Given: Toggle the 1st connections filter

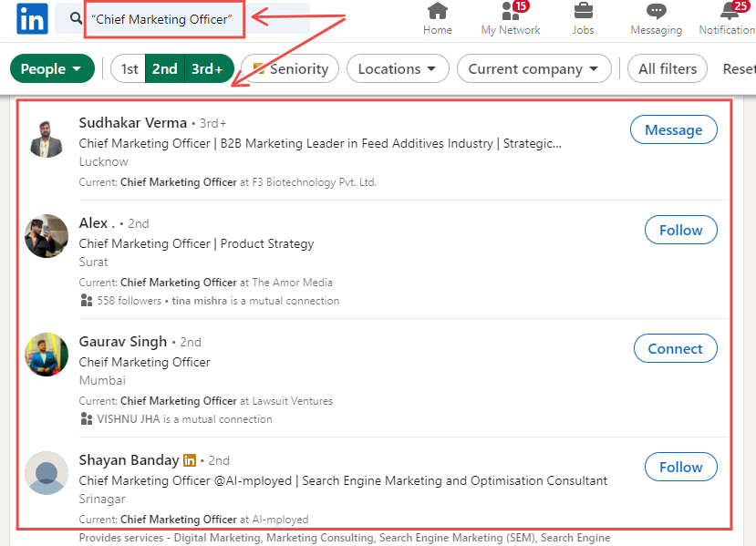Looking at the screenshot, I should [x=129, y=69].
